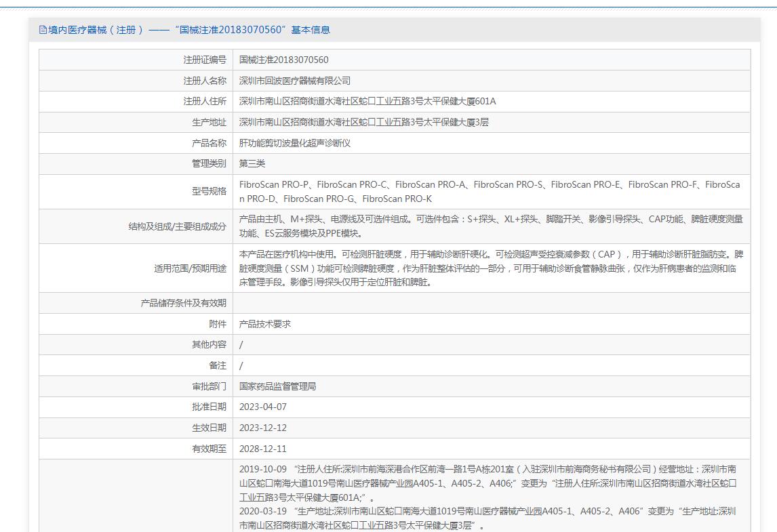777x532 pixels.
Task: Open the 产品技术要求 attachment entry
Action: point(265,324)
